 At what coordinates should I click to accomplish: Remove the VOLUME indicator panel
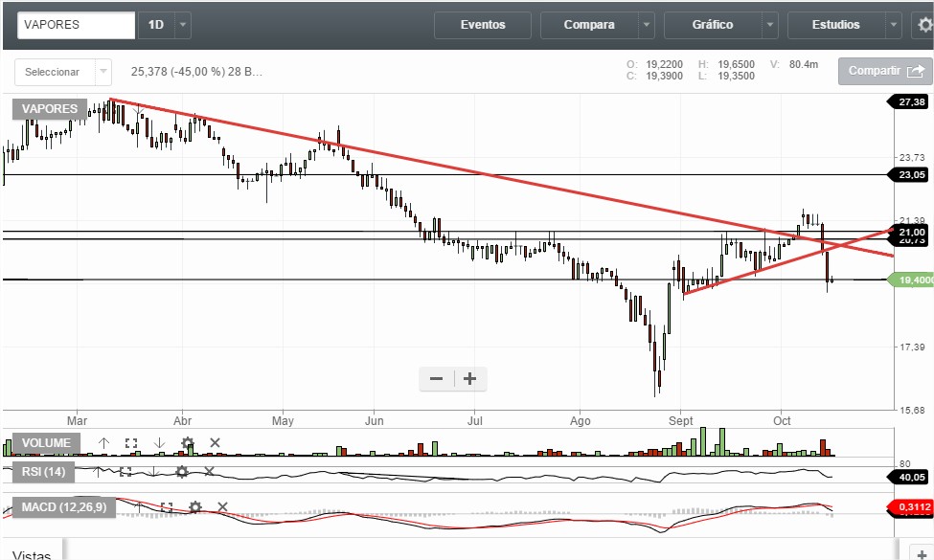pyautogui.click(x=215, y=443)
